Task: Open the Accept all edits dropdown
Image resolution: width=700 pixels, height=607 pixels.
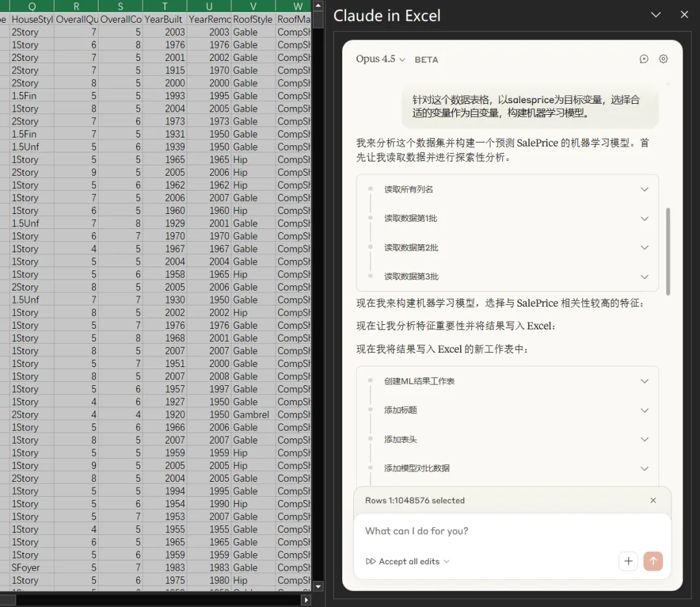Action: (408, 562)
